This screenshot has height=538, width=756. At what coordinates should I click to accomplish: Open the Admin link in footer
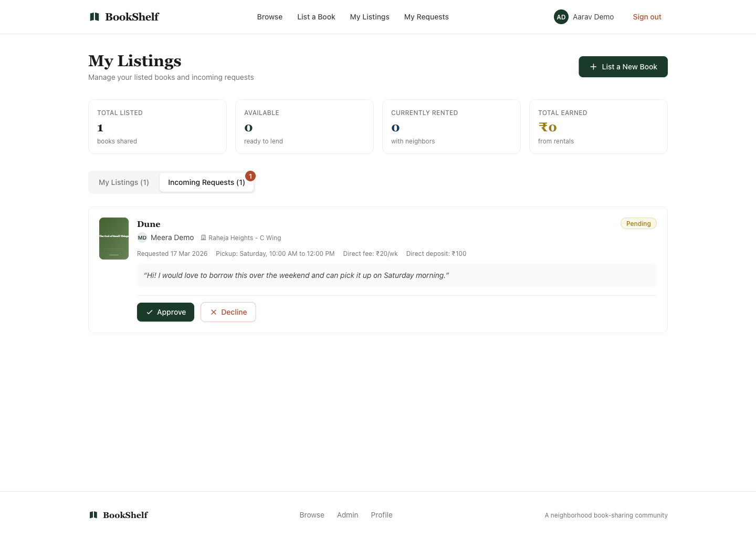click(x=348, y=515)
